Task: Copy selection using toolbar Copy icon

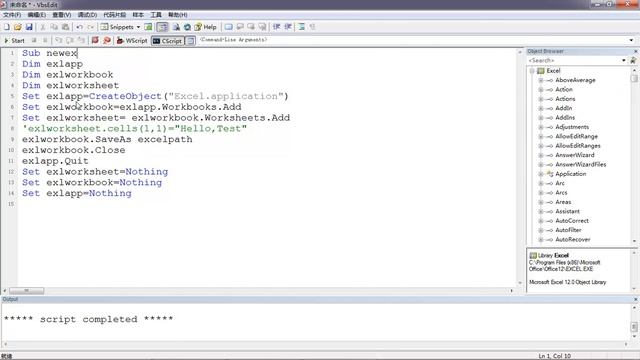Action: pos(54,27)
